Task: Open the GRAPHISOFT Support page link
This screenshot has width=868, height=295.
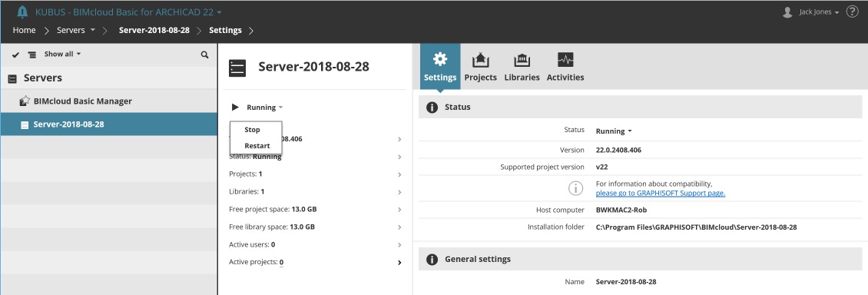Action: pyautogui.click(x=661, y=193)
